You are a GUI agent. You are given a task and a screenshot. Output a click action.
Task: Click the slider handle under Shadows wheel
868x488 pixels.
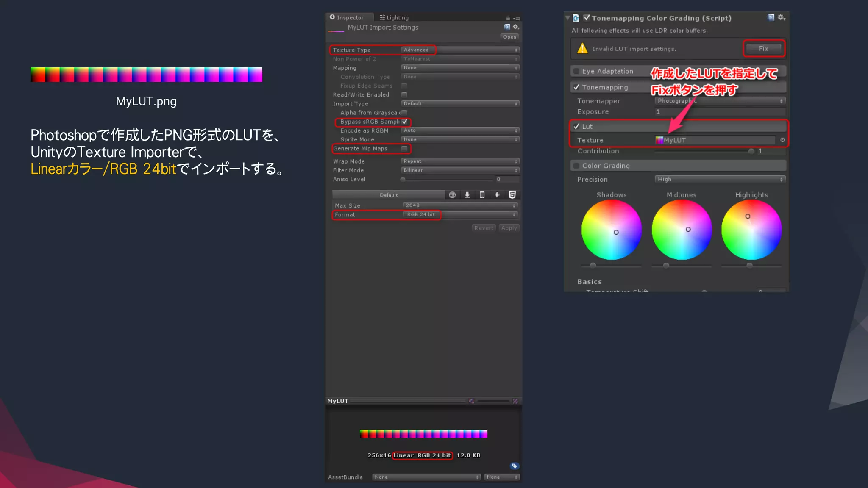[593, 266]
